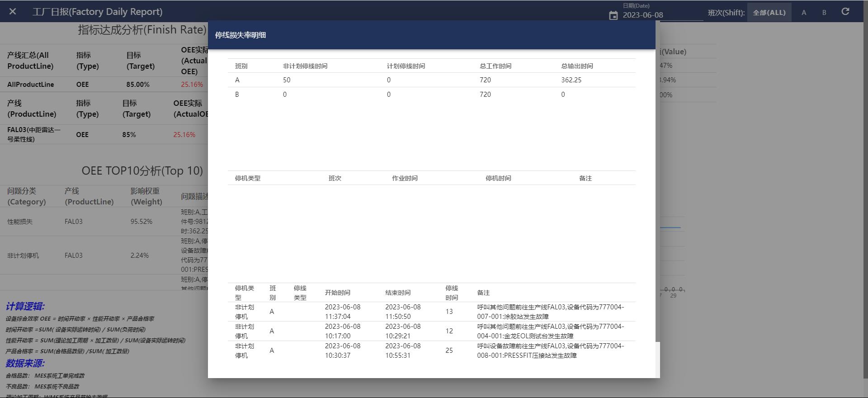Click remark about 涂胶站发生故障
Viewport: 868px width, 398px height.
(551, 312)
